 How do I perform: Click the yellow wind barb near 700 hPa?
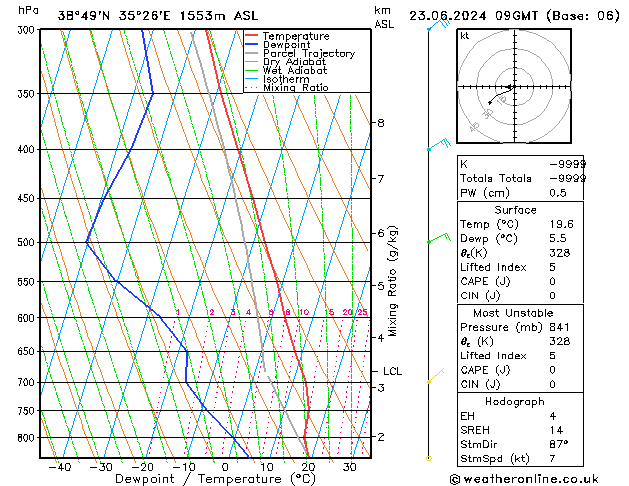pyautogui.click(x=432, y=380)
